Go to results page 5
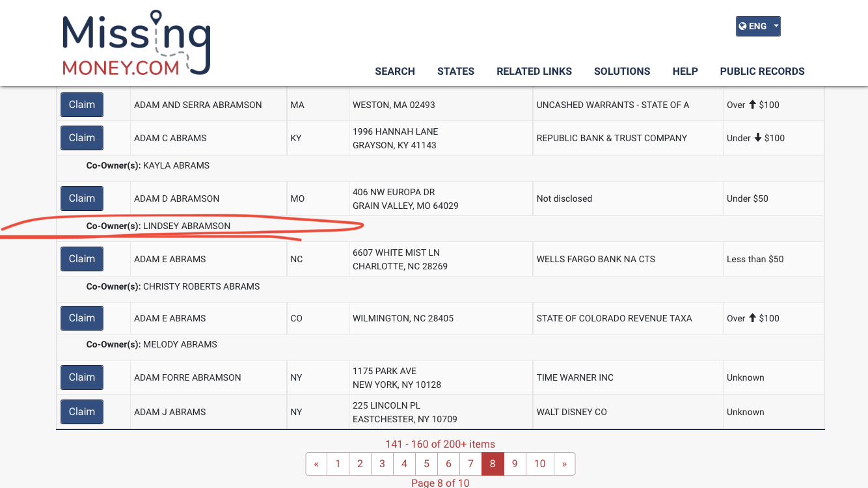The height and width of the screenshot is (488, 868). [x=426, y=464]
